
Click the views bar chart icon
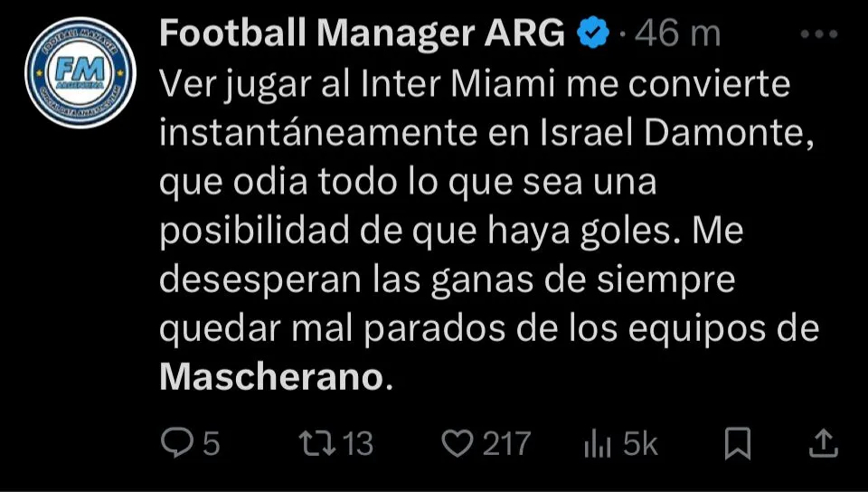pyautogui.click(x=599, y=443)
